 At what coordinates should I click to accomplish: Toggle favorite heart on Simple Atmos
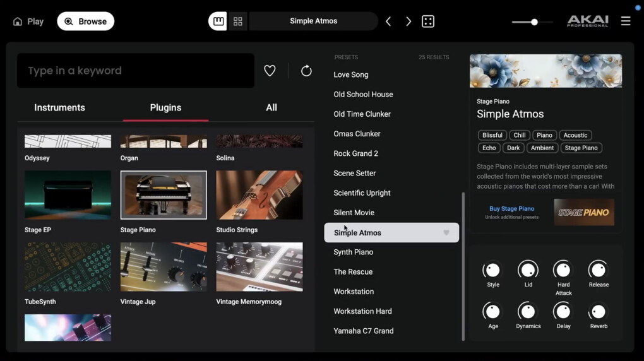(446, 233)
